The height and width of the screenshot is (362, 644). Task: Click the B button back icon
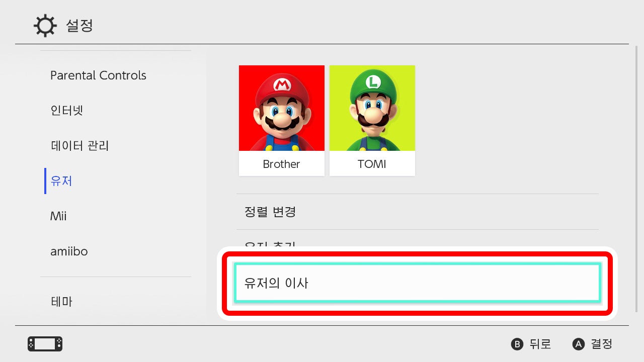point(517,344)
